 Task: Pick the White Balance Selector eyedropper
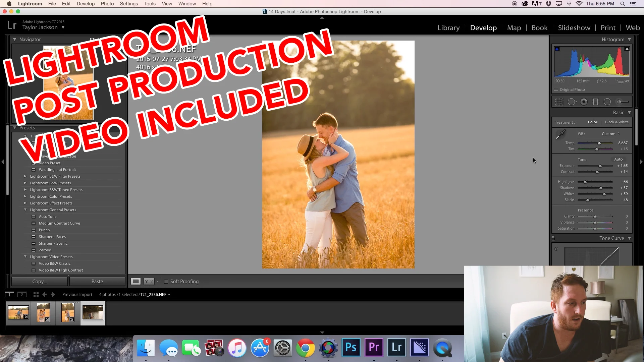click(560, 134)
